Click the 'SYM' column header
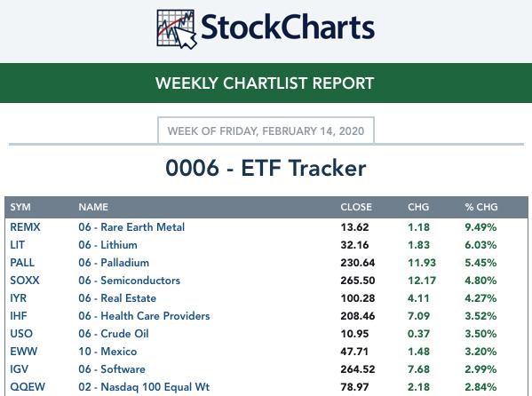This screenshot has width=532, height=396. pos(20,207)
